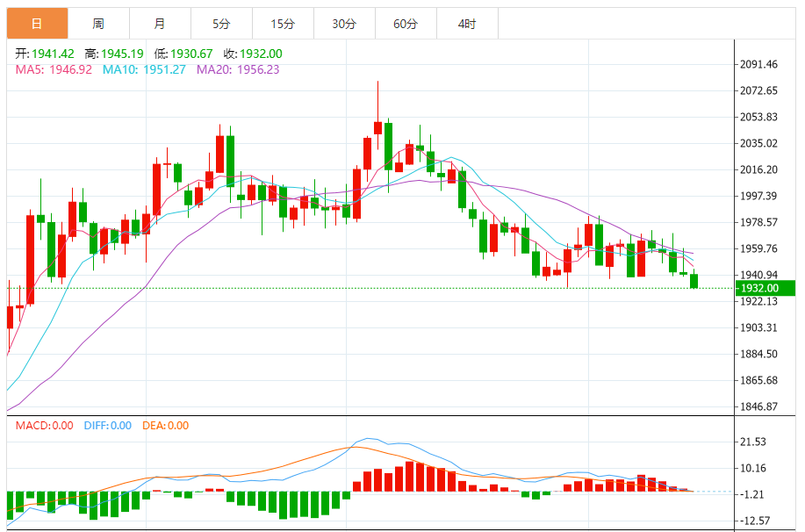Click the -1.21 MACD axis label

(751, 494)
